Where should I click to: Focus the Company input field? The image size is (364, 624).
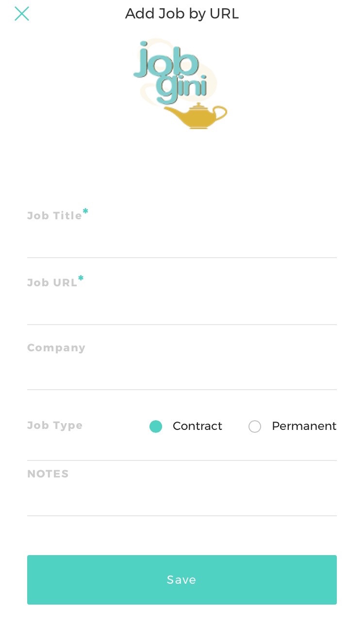click(x=182, y=373)
